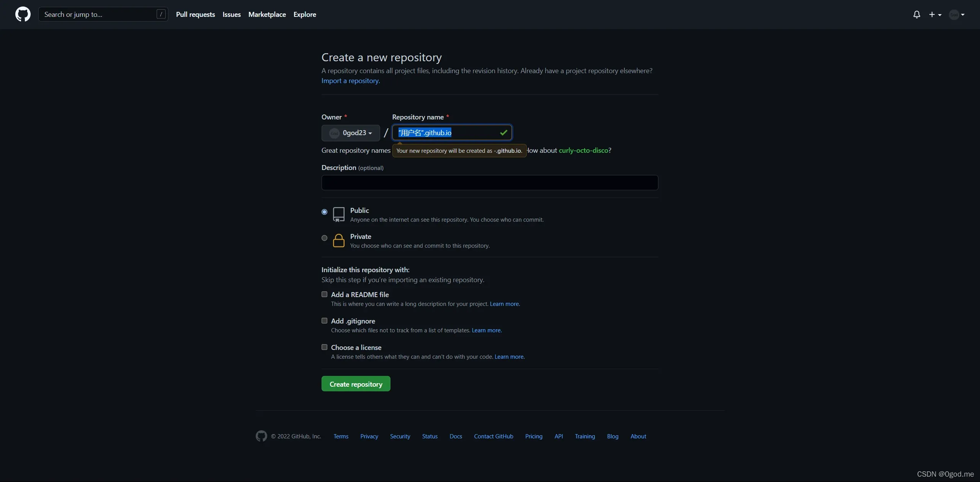Click the Private option label
The height and width of the screenshot is (482, 980).
361,237
